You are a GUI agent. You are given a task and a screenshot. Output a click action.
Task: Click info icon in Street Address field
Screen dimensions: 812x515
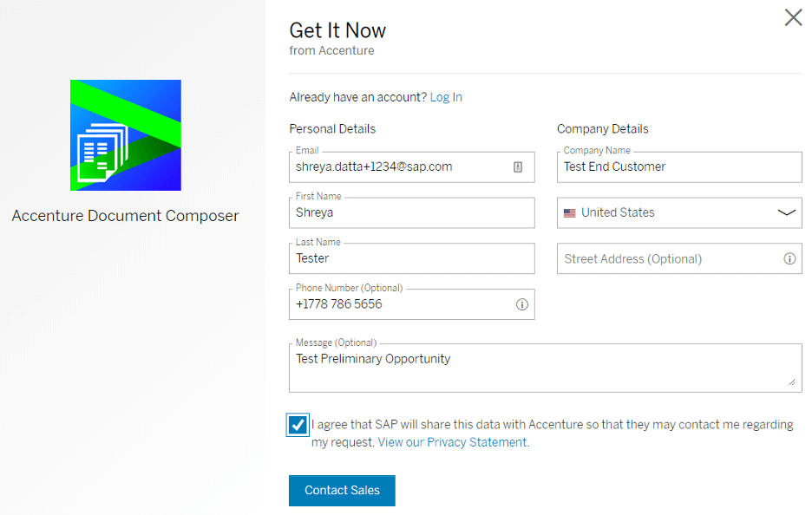click(789, 258)
